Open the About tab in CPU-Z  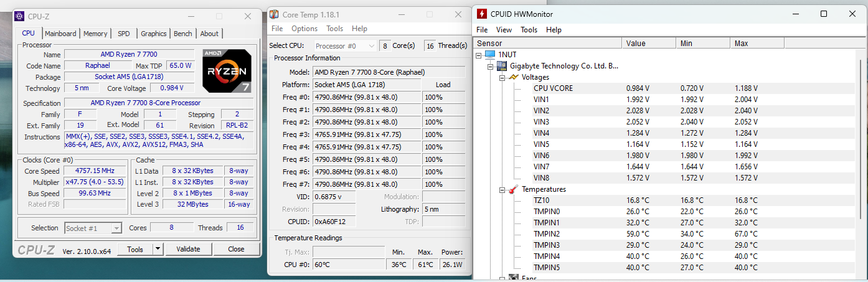(209, 34)
